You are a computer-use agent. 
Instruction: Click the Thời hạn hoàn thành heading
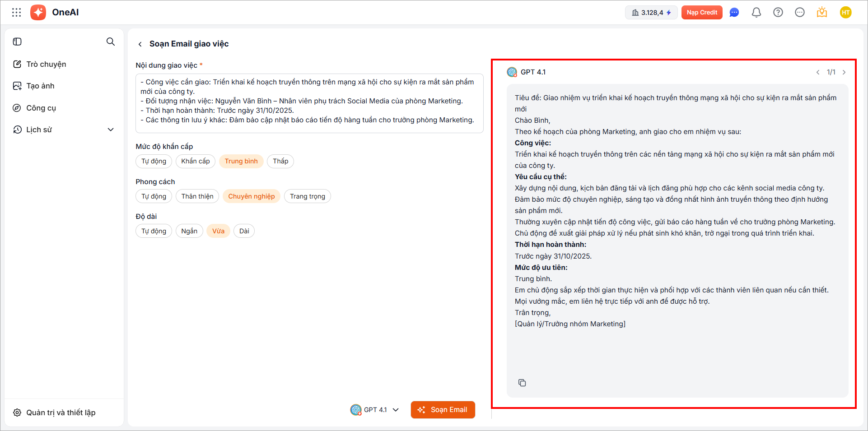551,245
